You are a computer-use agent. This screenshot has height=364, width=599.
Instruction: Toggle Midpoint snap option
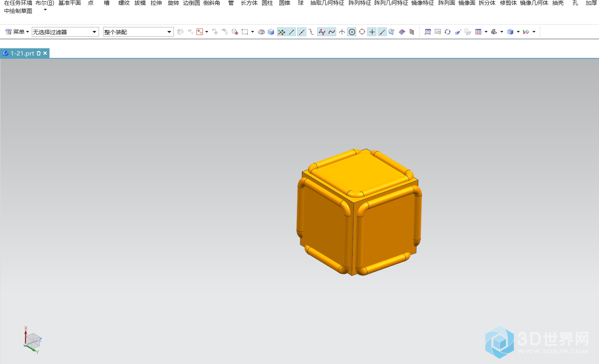pos(302,32)
